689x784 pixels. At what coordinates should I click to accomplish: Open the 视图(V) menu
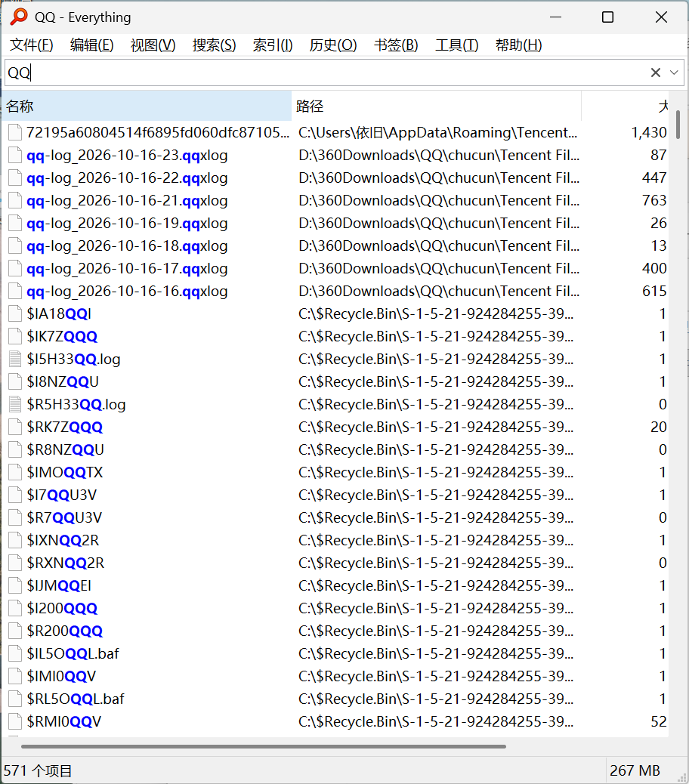[x=153, y=45]
